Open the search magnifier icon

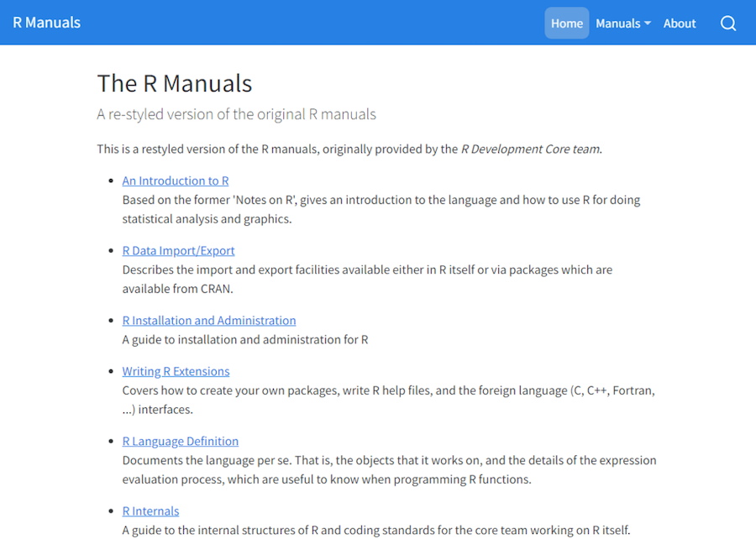[728, 24]
